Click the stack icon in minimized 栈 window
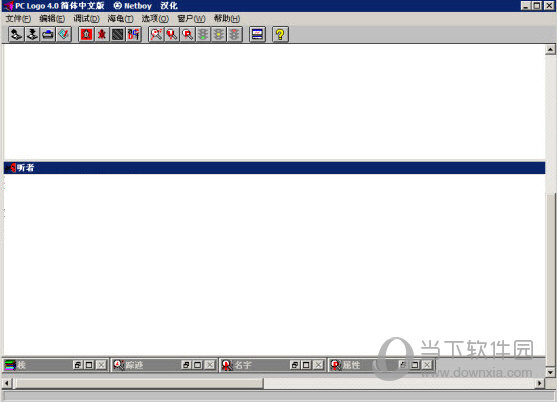The height and width of the screenshot is (402, 557). [10, 365]
